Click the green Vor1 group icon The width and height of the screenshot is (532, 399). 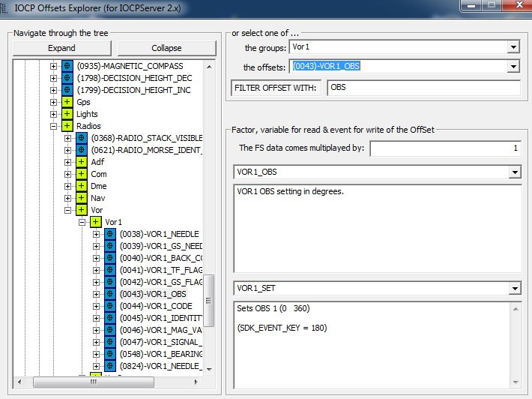pos(96,222)
